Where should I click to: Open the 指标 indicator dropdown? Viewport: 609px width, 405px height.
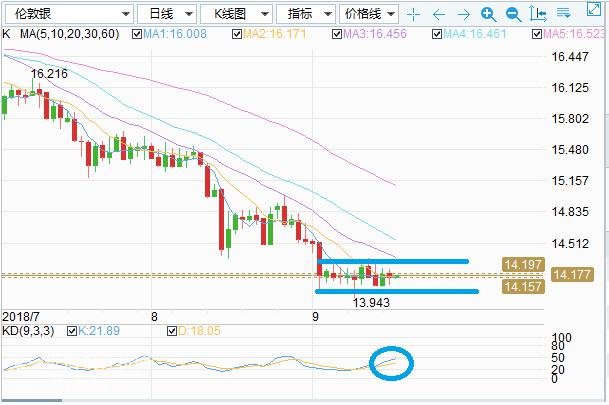coord(306,14)
